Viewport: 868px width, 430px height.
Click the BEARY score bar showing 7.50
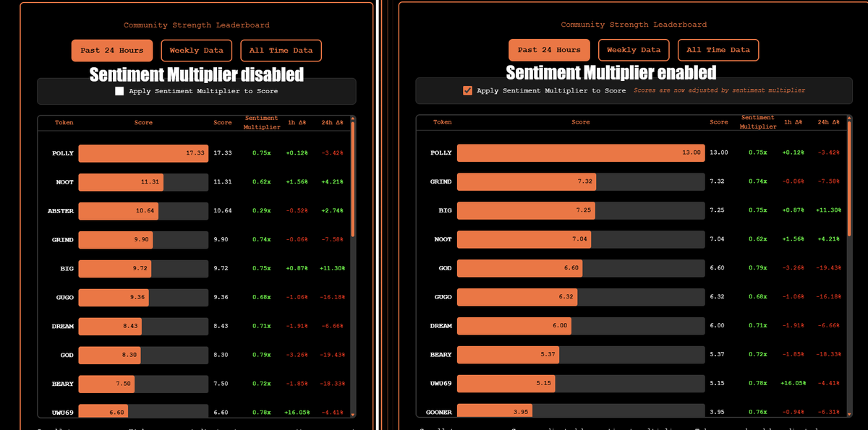pos(106,384)
